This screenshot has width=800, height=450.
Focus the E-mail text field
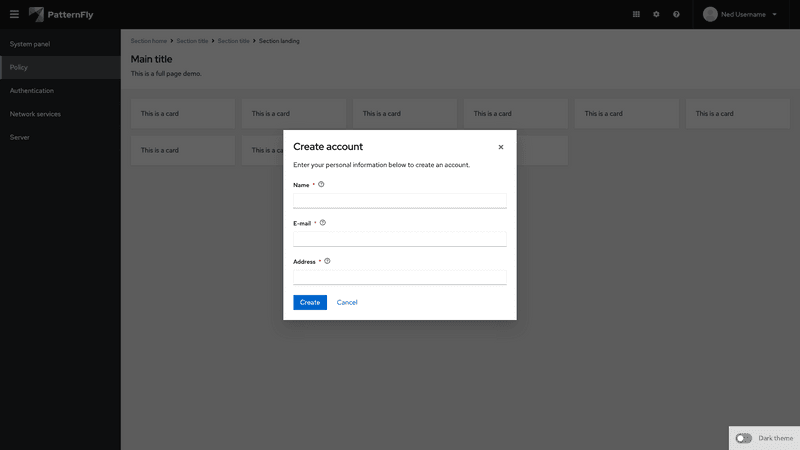click(399, 239)
